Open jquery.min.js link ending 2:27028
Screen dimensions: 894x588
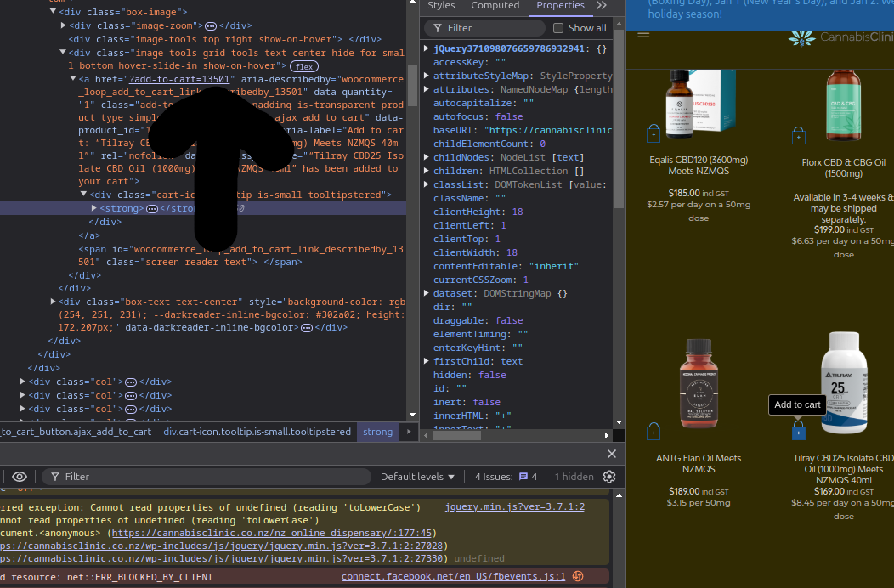click(221, 546)
